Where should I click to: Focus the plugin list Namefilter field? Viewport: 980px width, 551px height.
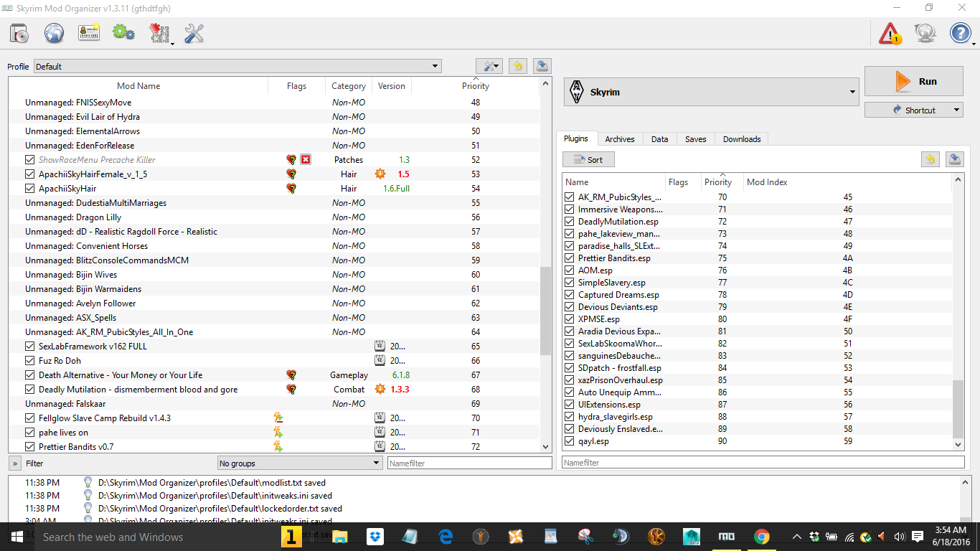point(763,463)
